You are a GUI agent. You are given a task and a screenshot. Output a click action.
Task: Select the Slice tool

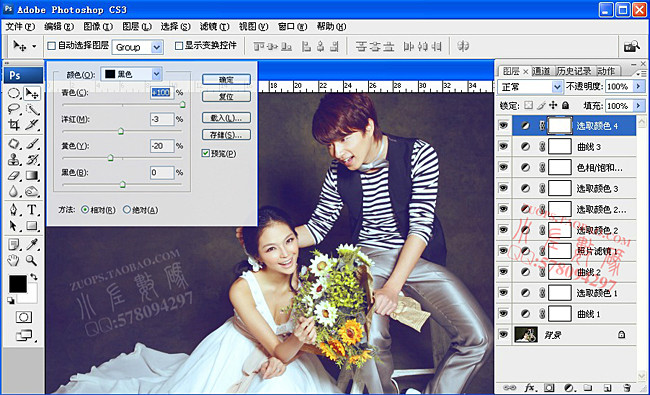(32, 125)
